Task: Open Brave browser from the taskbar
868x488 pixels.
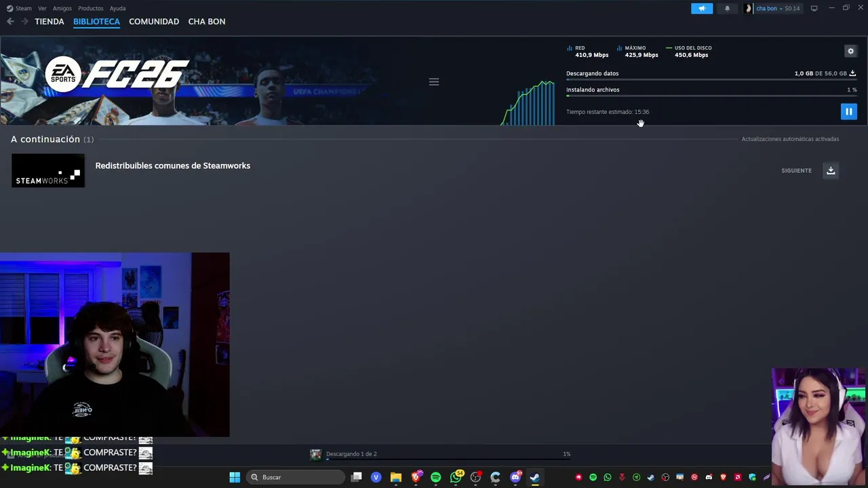Action: click(416, 477)
